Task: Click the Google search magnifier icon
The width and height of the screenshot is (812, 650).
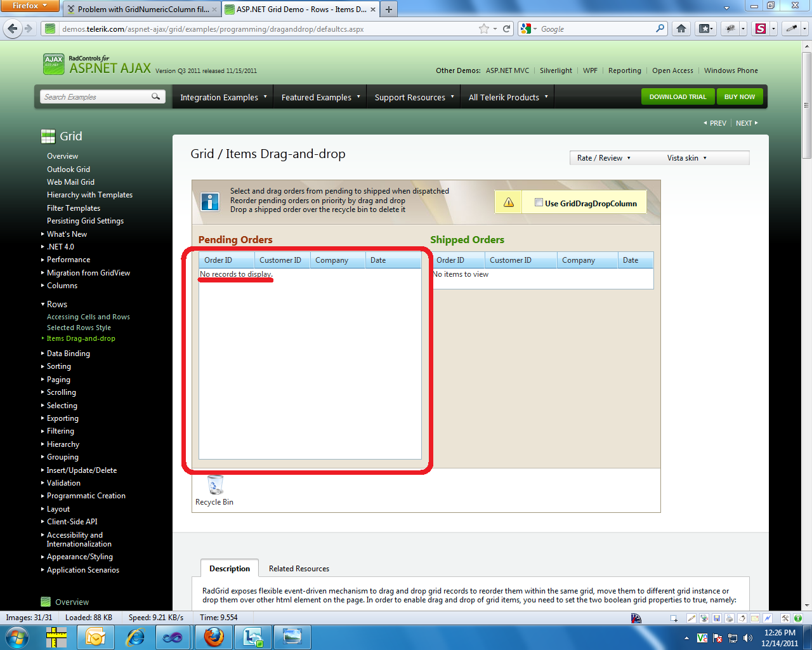Action: 660,29
